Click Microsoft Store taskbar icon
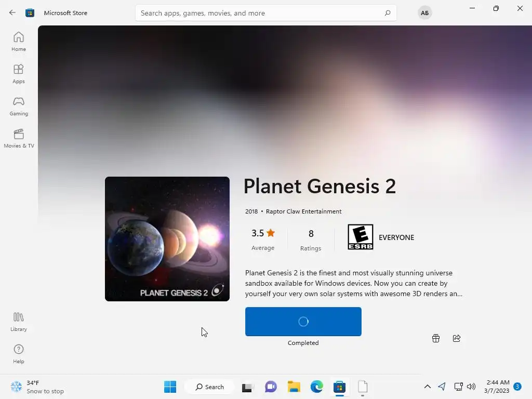532x399 pixels. point(340,387)
